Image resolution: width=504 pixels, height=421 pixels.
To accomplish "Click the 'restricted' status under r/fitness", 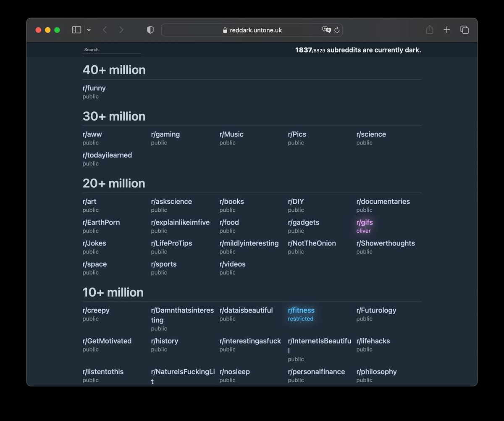I will click(x=301, y=319).
